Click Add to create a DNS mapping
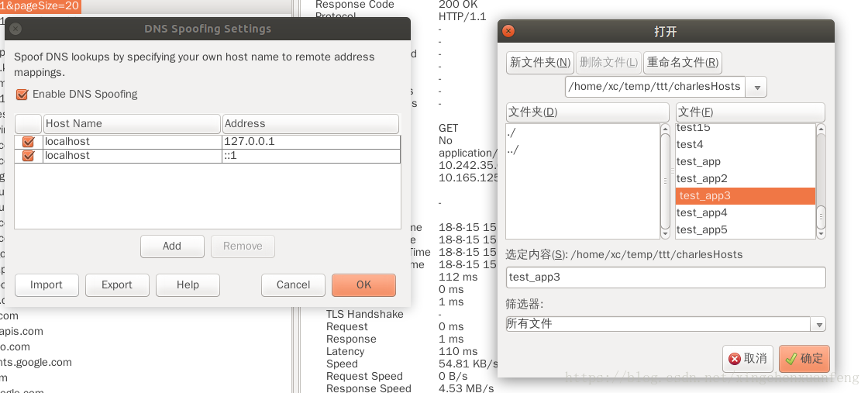Screen dimensions: 868x393 172,246
